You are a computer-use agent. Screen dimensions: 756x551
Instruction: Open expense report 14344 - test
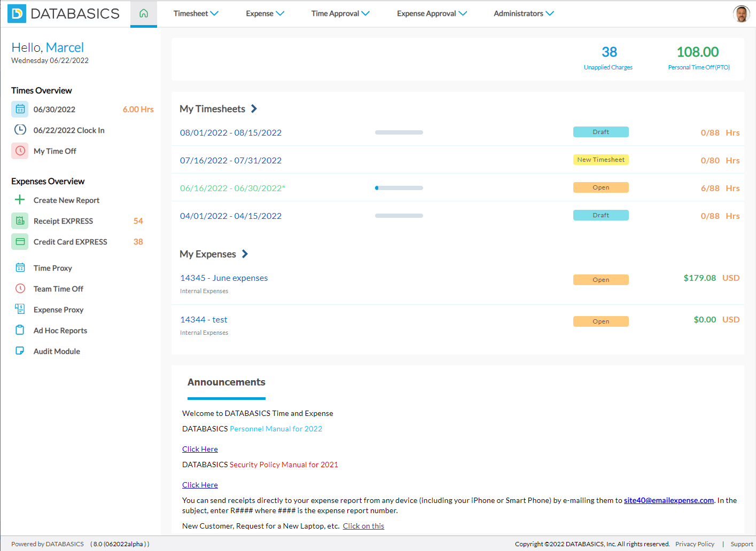point(204,319)
